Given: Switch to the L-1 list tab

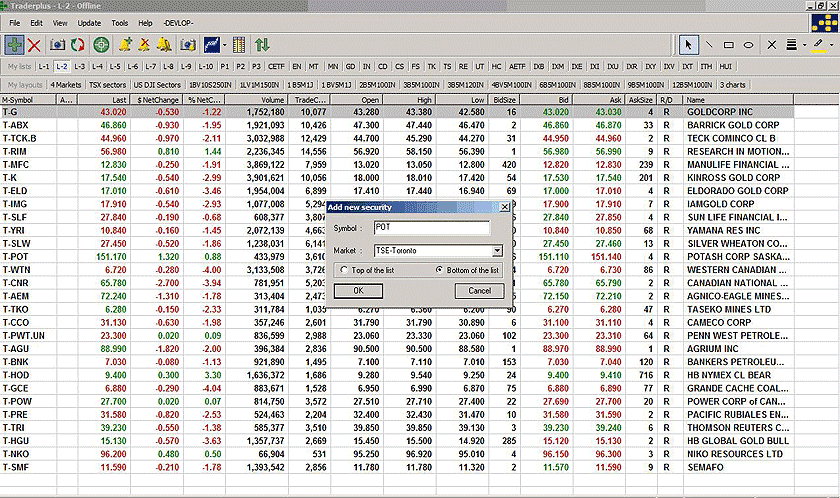Looking at the screenshot, I should click(44, 66).
